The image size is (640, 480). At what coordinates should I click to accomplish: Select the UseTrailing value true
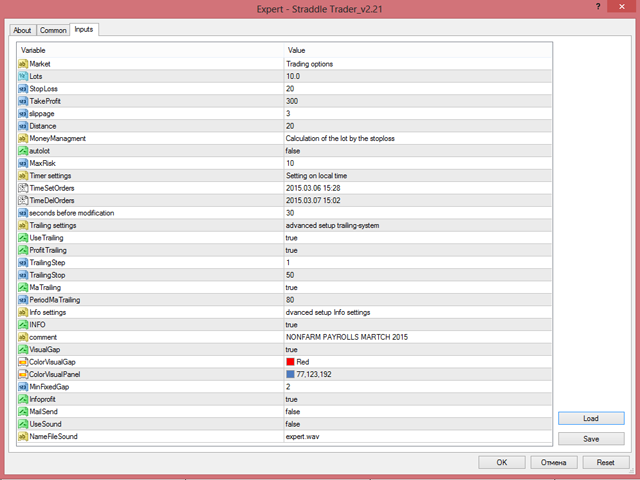[x=291, y=238]
